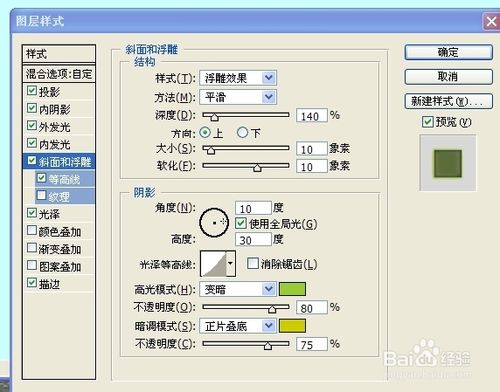Select the 描边 list entry label
The width and height of the screenshot is (500, 392).
[49, 284]
